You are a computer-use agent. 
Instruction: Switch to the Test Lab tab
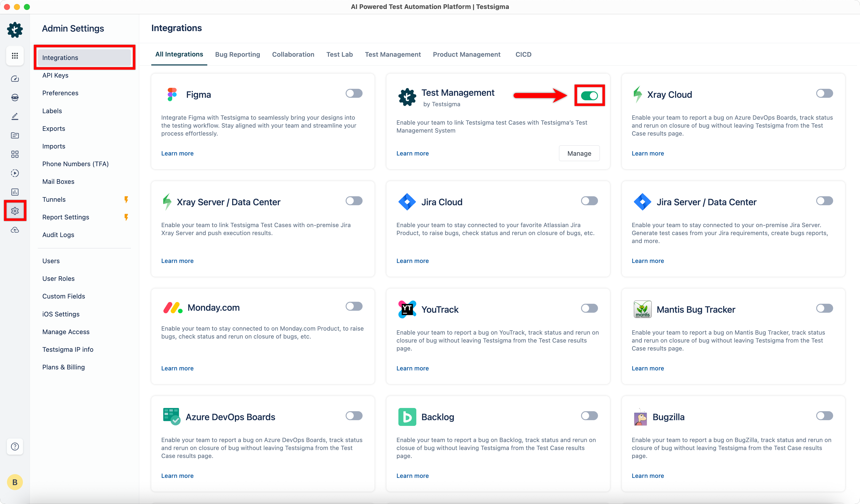click(339, 54)
